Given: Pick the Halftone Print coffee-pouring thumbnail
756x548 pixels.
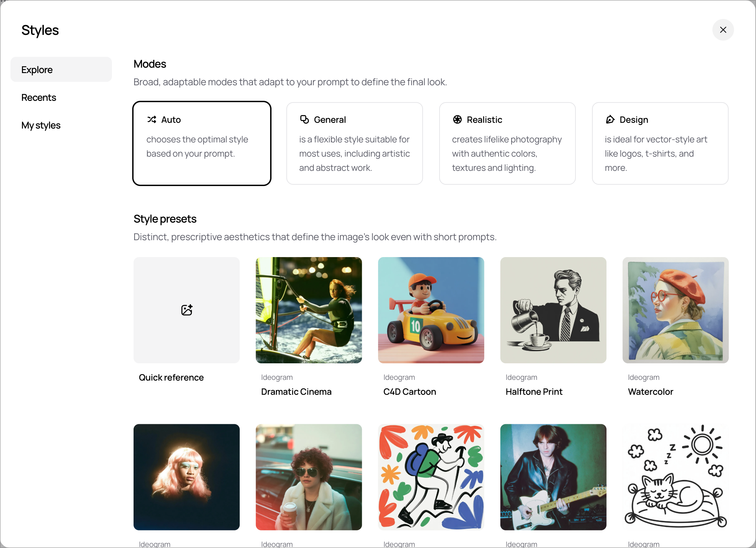Looking at the screenshot, I should coord(553,310).
